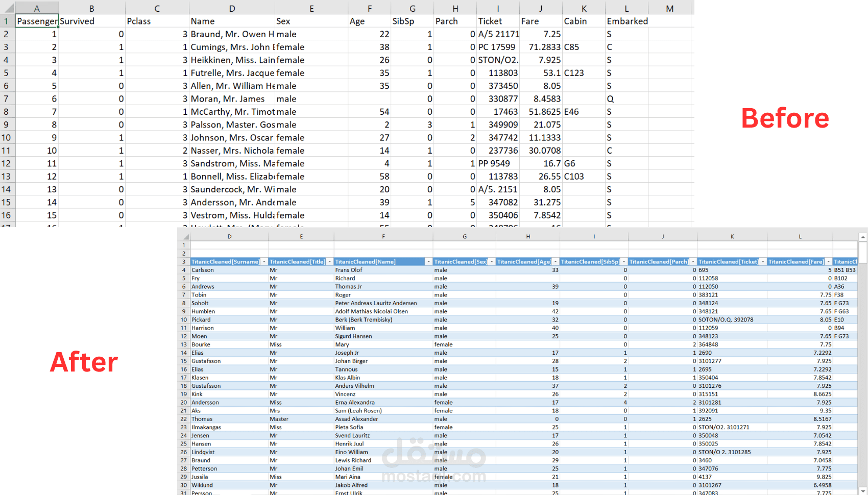The width and height of the screenshot is (868, 495).
Task: Click name cell 'Adolf Mathias Nicolai Olsen'
Action: coord(383,311)
